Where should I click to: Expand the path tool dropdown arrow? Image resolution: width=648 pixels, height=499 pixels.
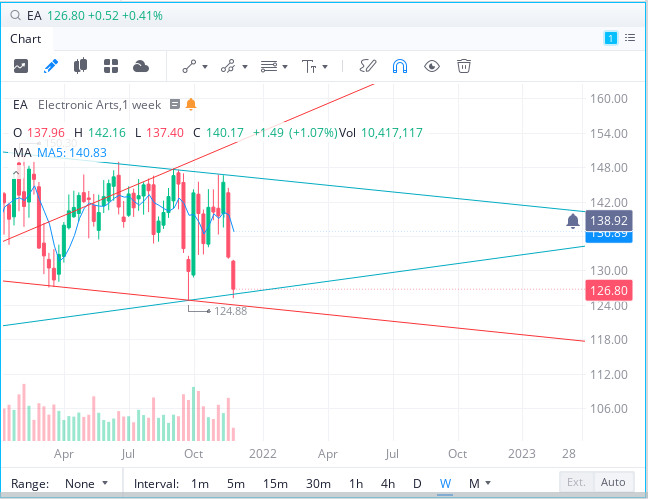(245, 67)
